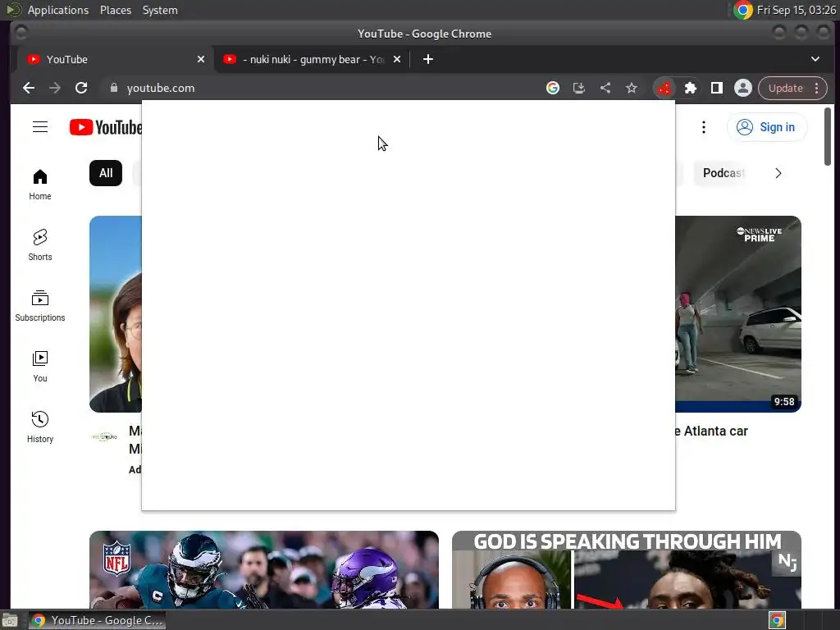The height and width of the screenshot is (630, 840).
Task: Switch to nuki nuki gummy bear tab
Action: [x=312, y=59]
